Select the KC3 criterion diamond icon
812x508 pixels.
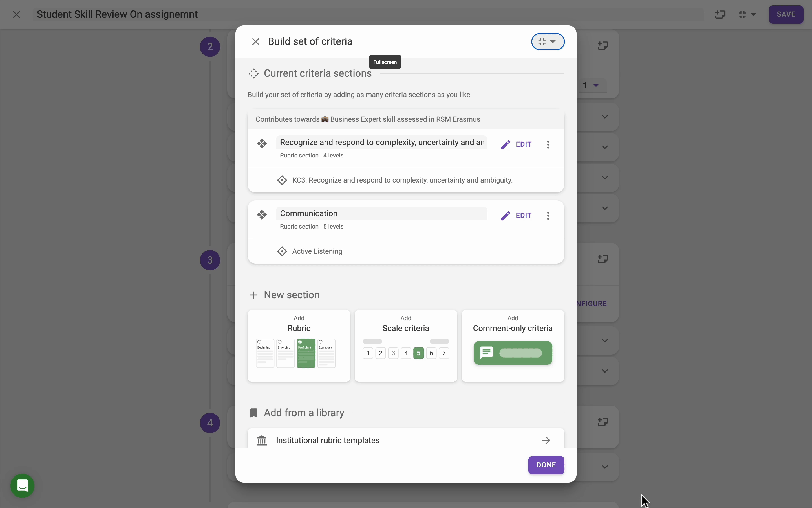tap(282, 180)
